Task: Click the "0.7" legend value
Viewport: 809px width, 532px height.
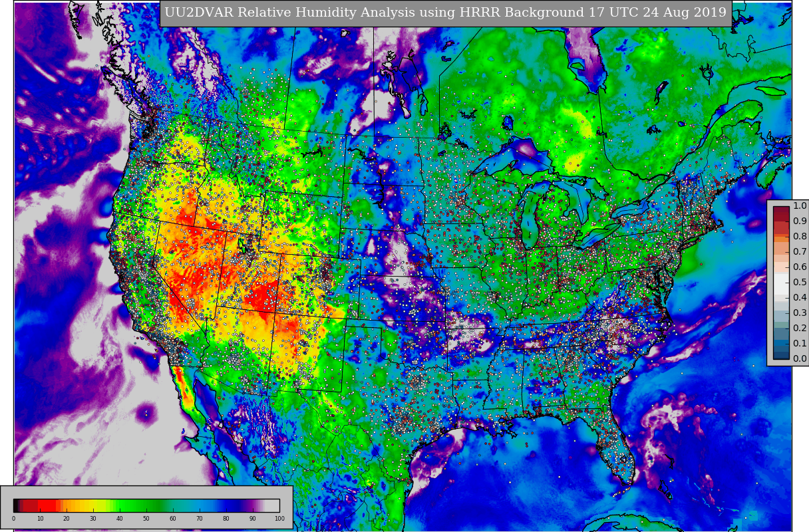Action: pos(800,252)
